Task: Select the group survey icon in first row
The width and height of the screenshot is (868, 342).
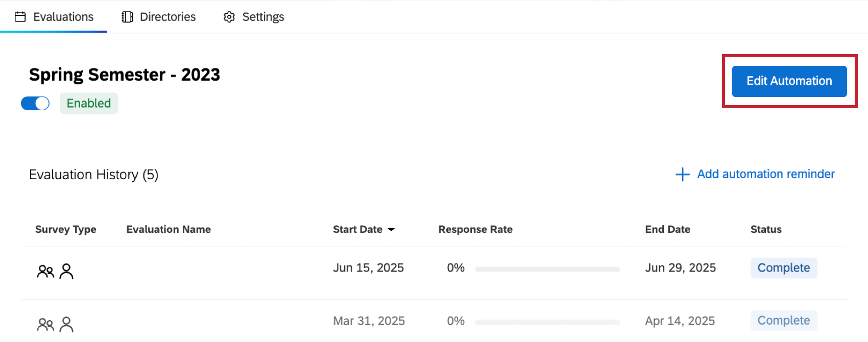Action: click(x=45, y=271)
